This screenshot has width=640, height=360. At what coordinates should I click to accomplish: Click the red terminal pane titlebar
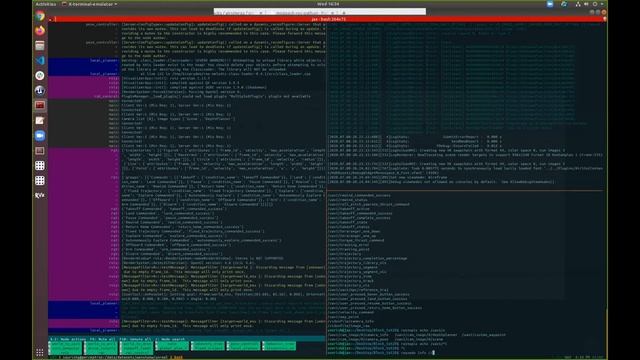click(328, 19)
